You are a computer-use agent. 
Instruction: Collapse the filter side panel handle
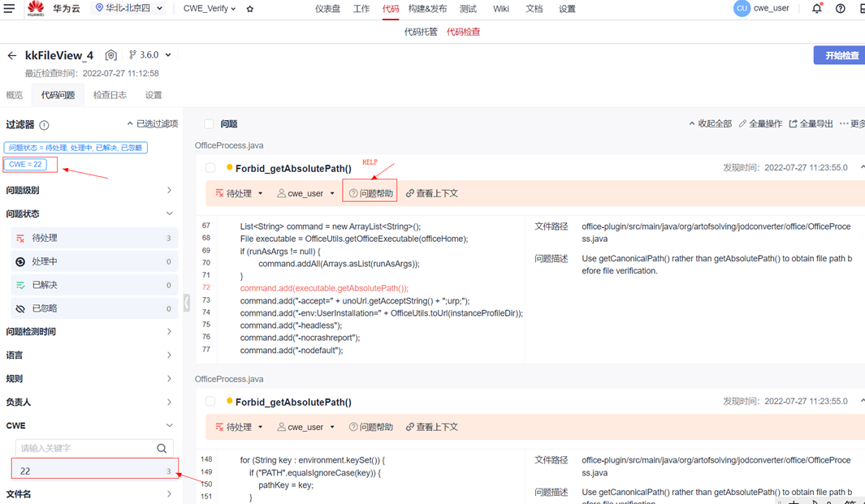[187, 302]
